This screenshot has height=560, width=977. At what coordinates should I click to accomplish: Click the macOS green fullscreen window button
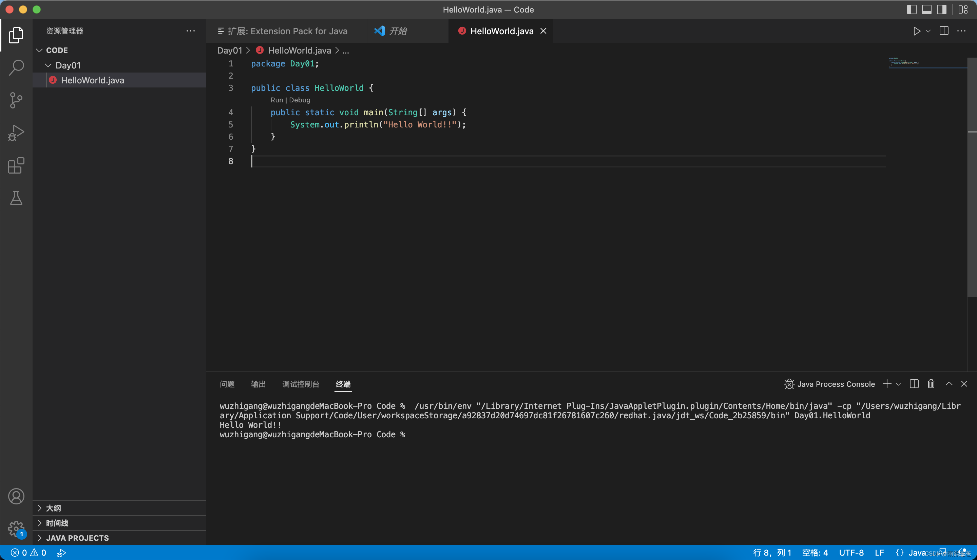click(x=37, y=9)
